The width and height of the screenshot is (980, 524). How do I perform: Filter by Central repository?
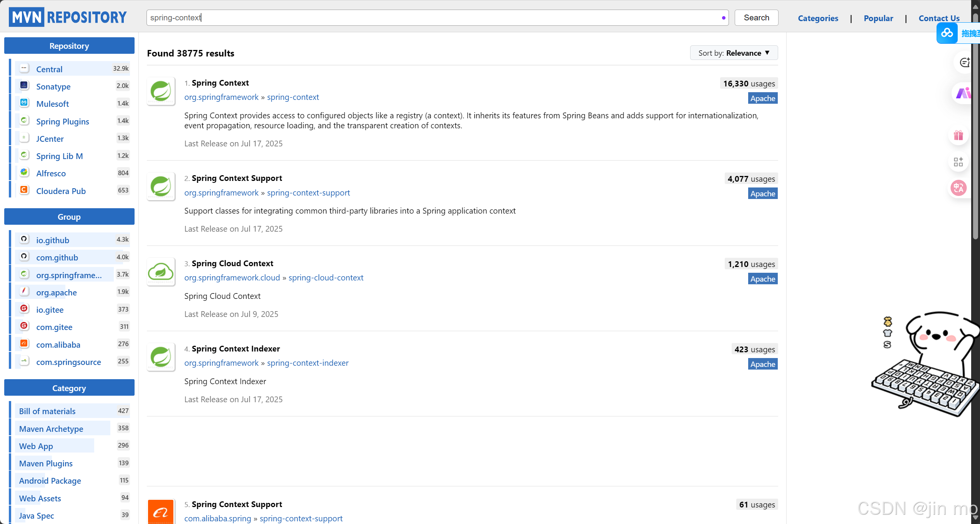pyautogui.click(x=73, y=69)
